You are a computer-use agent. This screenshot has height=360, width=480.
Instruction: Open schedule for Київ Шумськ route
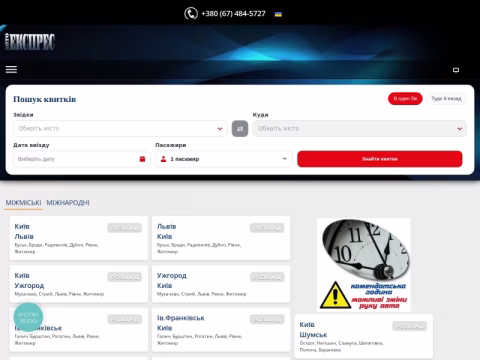click(410, 326)
